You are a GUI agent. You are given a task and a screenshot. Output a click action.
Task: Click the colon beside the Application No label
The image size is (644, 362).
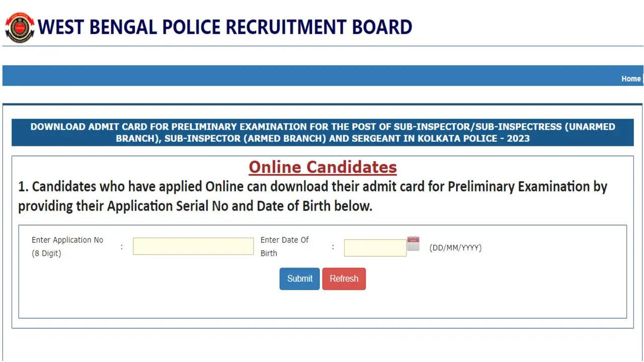121,246
